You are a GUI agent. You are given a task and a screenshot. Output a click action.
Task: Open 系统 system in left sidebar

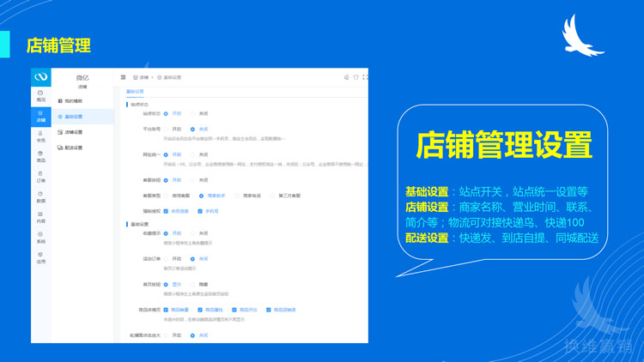[41, 238]
